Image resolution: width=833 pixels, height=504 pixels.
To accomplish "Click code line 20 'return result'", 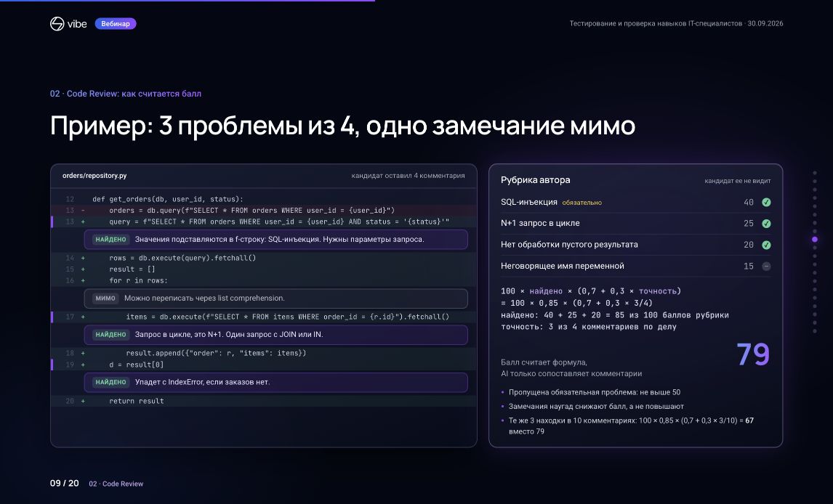I will click(x=264, y=401).
